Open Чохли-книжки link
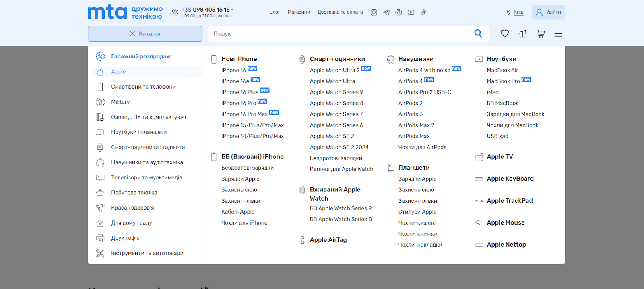The width and height of the screenshot is (644, 289). click(418, 234)
